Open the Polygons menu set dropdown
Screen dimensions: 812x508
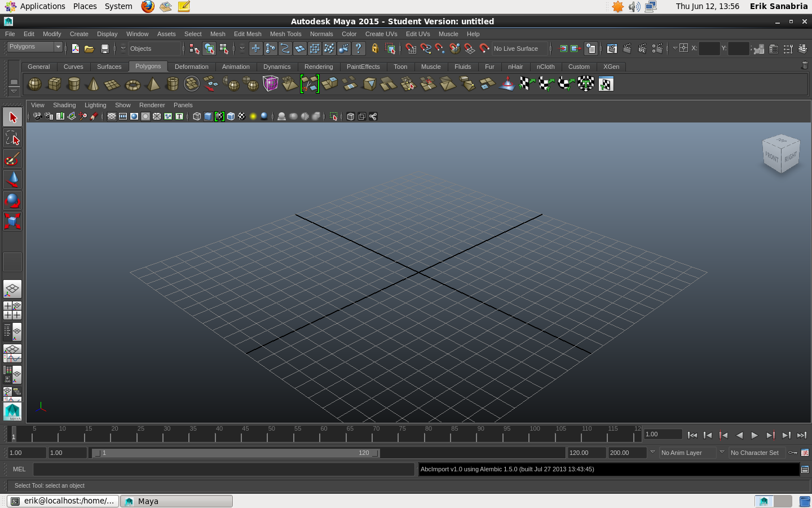(x=34, y=46)
